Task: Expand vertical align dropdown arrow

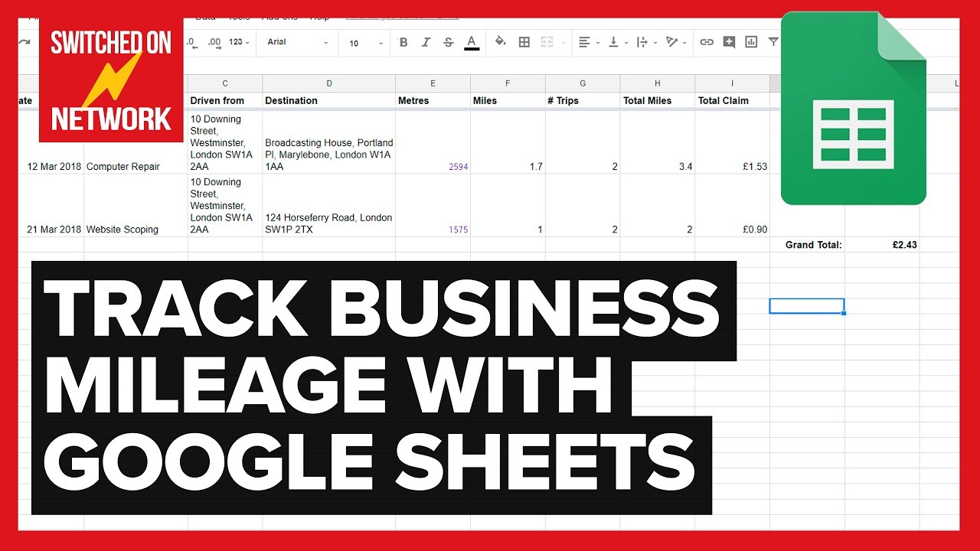Action: coord(626,43)
